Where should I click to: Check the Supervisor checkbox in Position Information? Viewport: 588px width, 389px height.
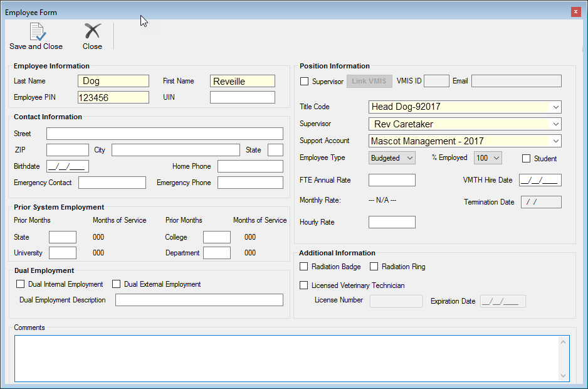click(305, 81)
